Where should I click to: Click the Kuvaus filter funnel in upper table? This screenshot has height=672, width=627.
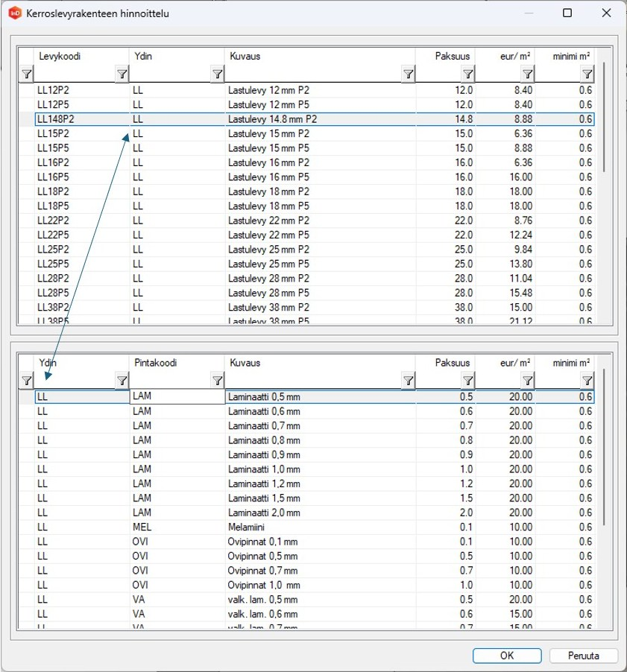coord(408,74)
